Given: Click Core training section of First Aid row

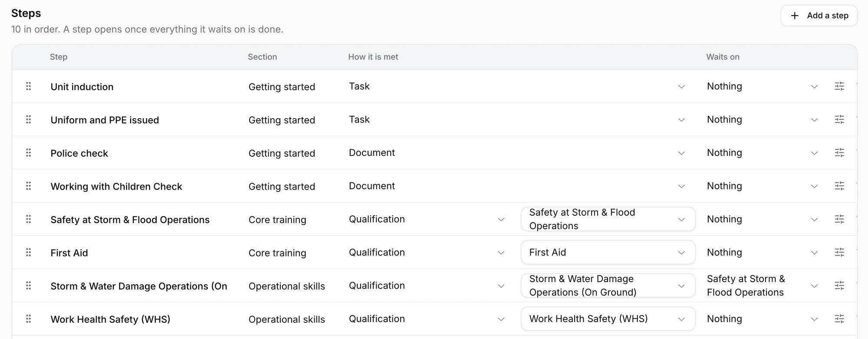Looking at the screenshot, I should click(277, 253).
